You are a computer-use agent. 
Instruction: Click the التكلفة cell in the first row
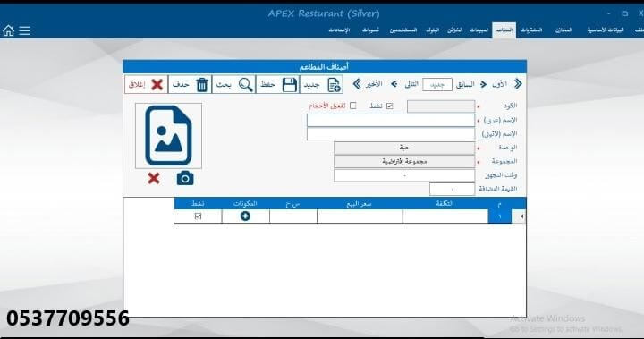tap(445, 216)
